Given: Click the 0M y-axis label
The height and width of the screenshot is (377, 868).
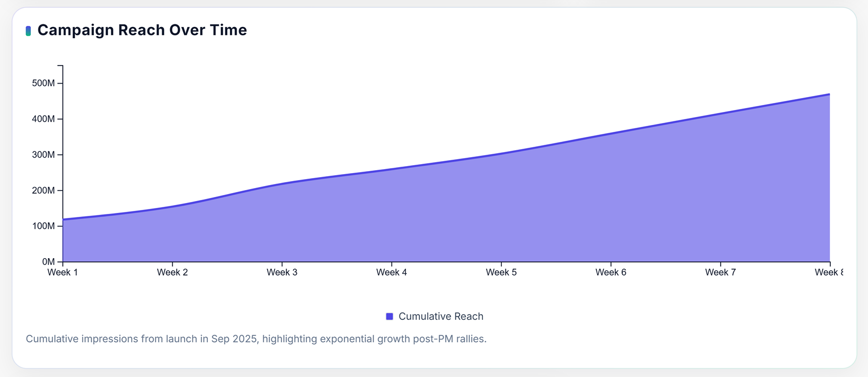Looking at the screenshot, I should click(x=48, y=262).
